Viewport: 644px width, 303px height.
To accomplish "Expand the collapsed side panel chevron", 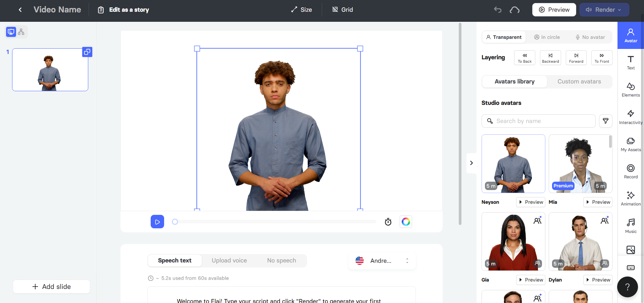I will (471, 163).
